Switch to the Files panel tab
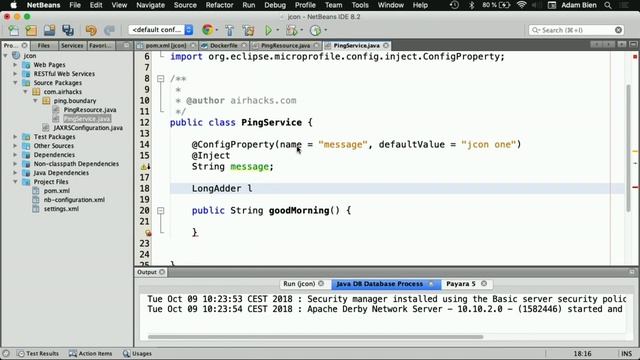Image resolution: width=640 pixels, height=360 pixels. coord(43,45)
